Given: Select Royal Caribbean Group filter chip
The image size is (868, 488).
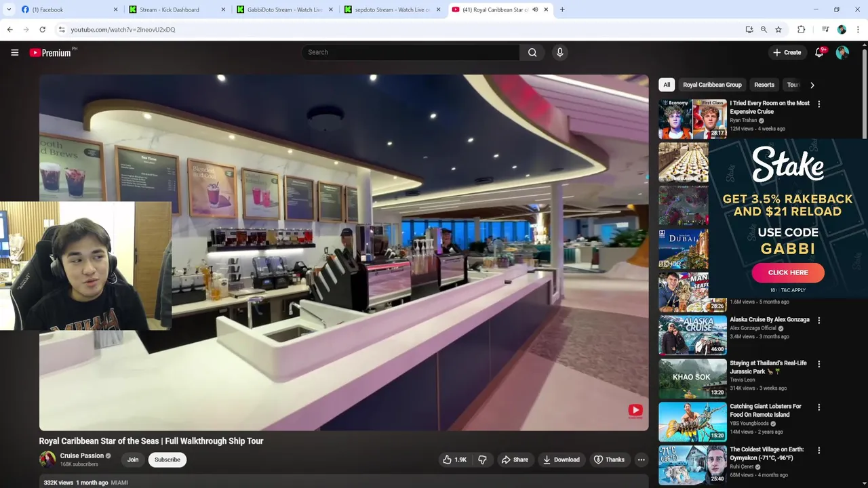Looking at the screenshot, I should pyautogui.click(x=712, y=85).
